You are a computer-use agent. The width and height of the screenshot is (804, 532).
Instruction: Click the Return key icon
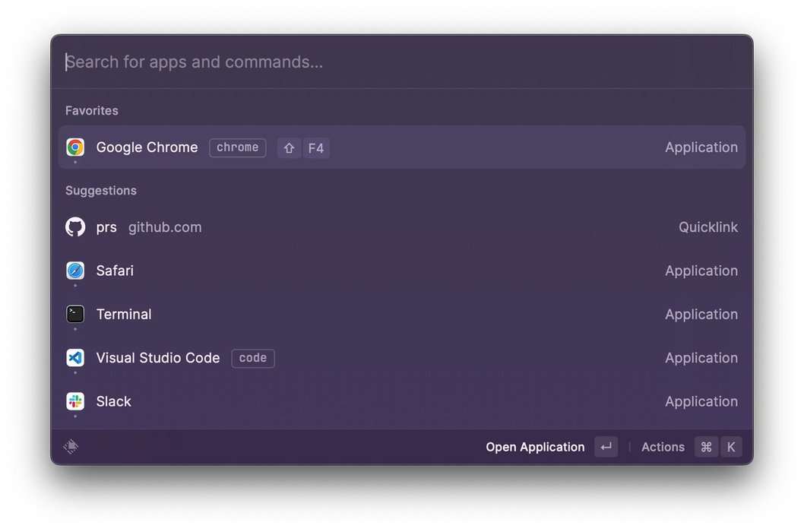pyautogui.click(x=606, y=447)
